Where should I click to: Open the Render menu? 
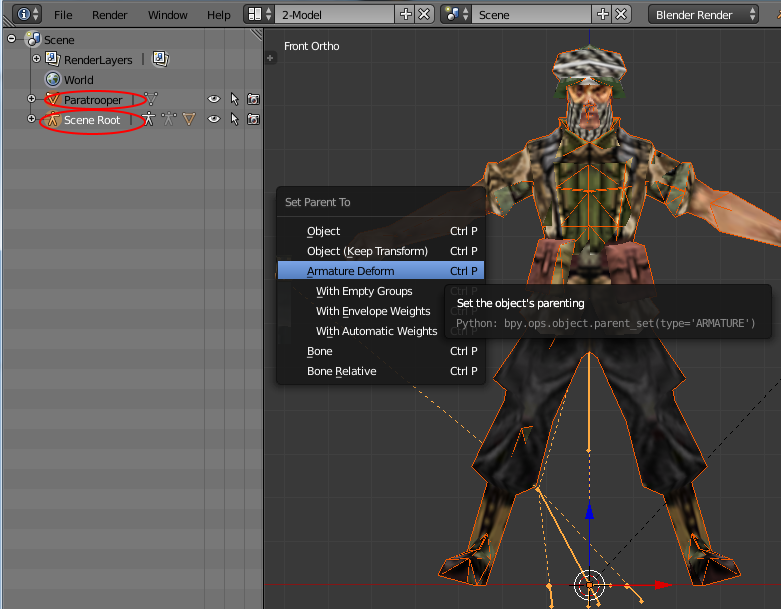[110, 15]
